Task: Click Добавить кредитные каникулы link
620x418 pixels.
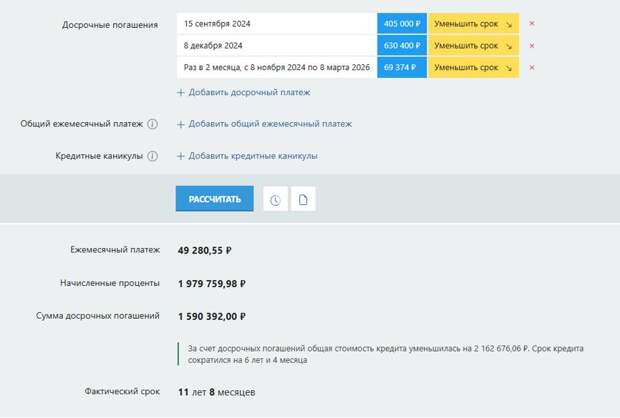Action: (x=253, y=156)
